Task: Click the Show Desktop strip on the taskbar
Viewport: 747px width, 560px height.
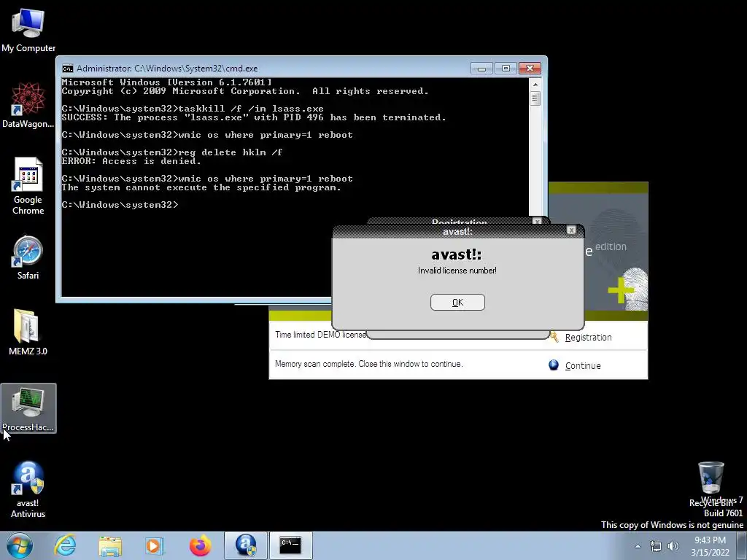Action: tap(742, 545)
